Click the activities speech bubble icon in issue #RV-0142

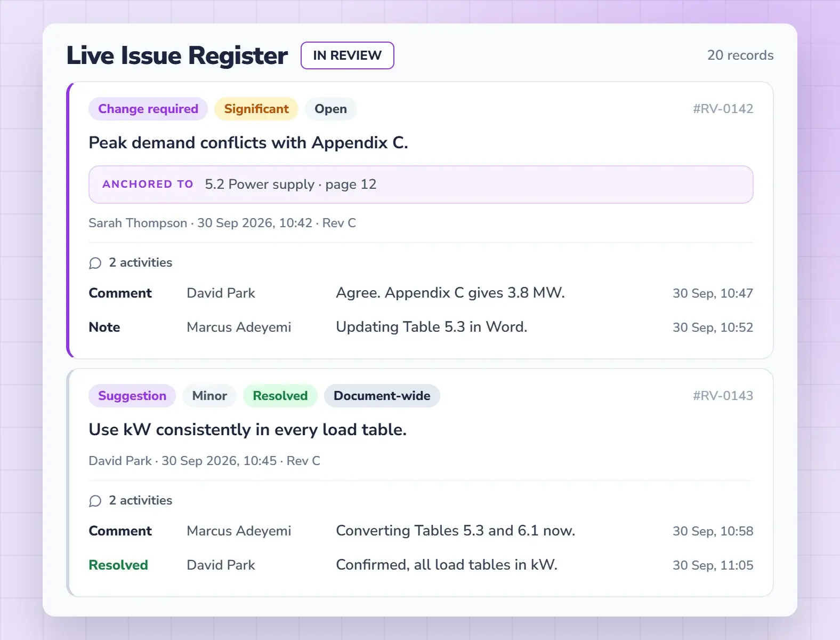(95, 263)
